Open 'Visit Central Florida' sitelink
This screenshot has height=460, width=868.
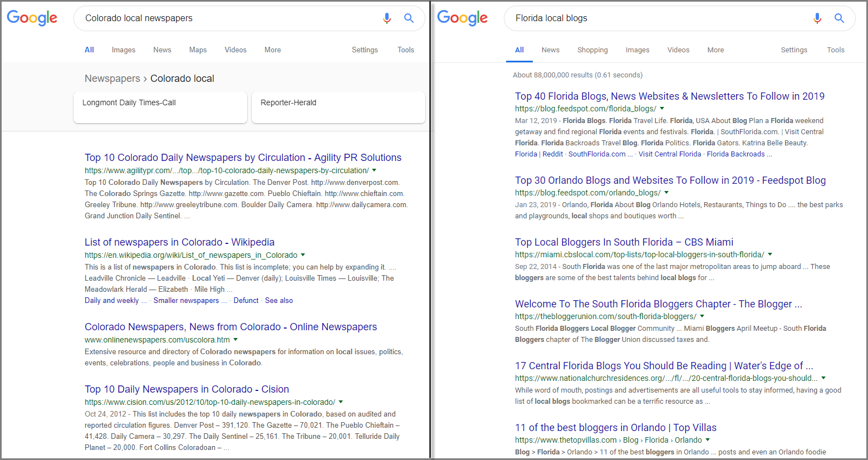[670, 154]
